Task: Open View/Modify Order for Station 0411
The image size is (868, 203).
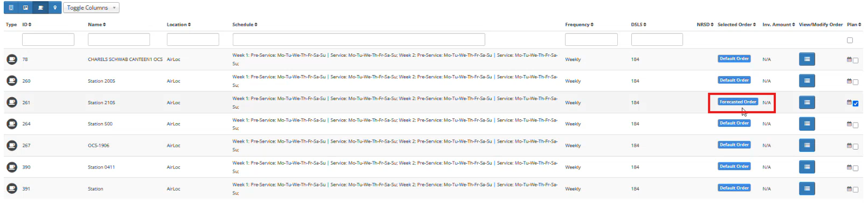Action: [x=807, y=167]
